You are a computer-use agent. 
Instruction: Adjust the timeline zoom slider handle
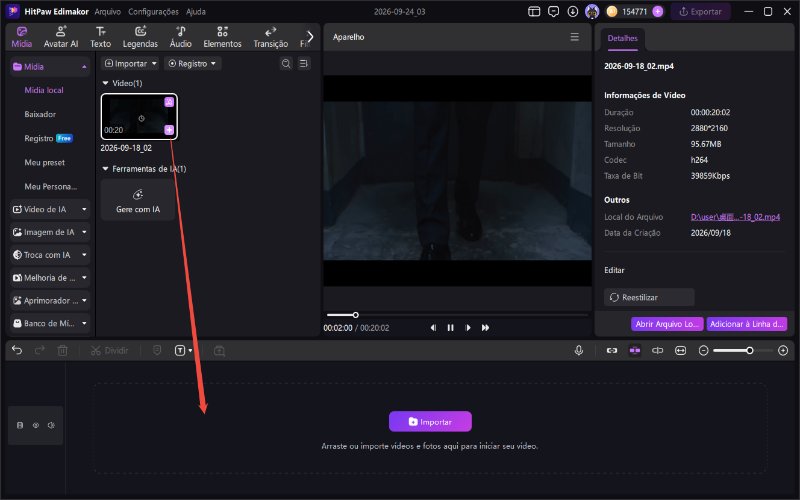[749, 351]
